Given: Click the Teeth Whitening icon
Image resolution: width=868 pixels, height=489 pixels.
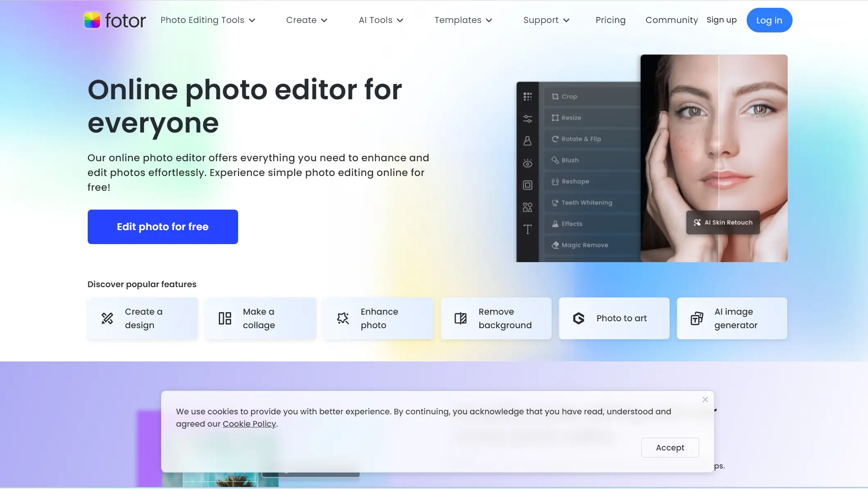Looking at the screenshot, I should pos(555,203).
